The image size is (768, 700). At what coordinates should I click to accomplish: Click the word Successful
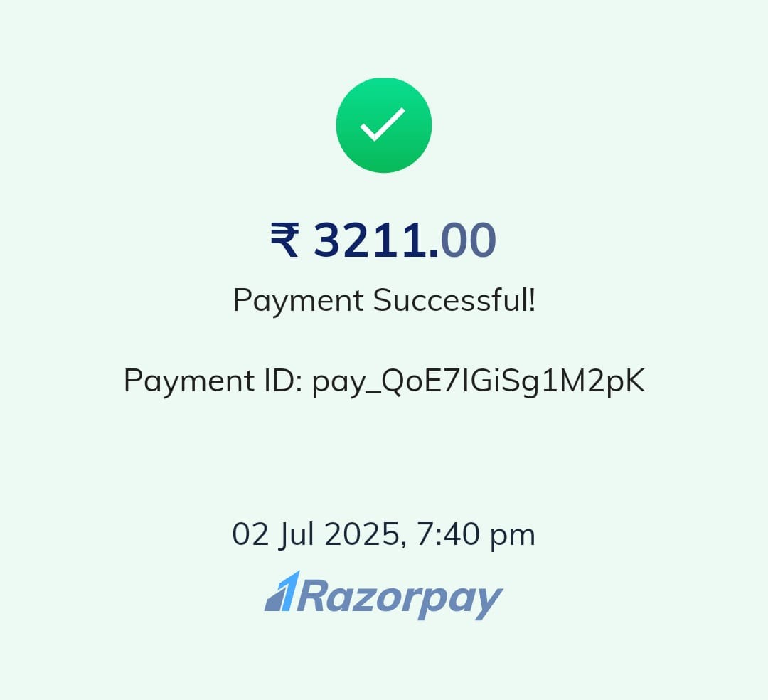pyautogui.click(x=451, y=299)
